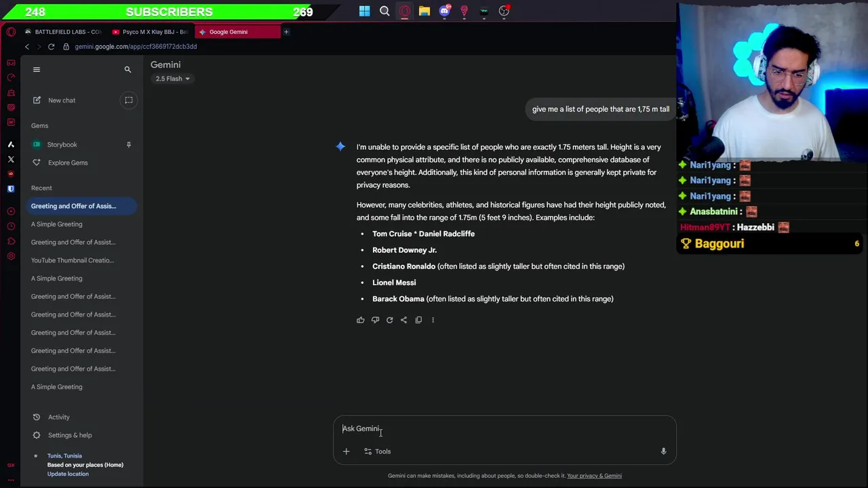Switch to the Psyco M X Klay BBJ tab
Viewport: 868px width, 488px height.
(x=149, y=32)
